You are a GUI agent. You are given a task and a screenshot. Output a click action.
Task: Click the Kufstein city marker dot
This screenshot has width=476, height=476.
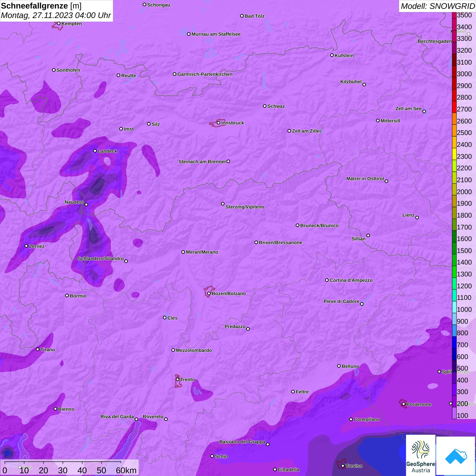click(x=332, y=55)
